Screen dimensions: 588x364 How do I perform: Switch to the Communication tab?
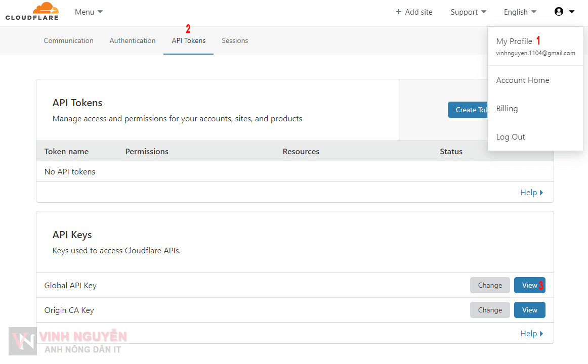click(x=69, y=40)
